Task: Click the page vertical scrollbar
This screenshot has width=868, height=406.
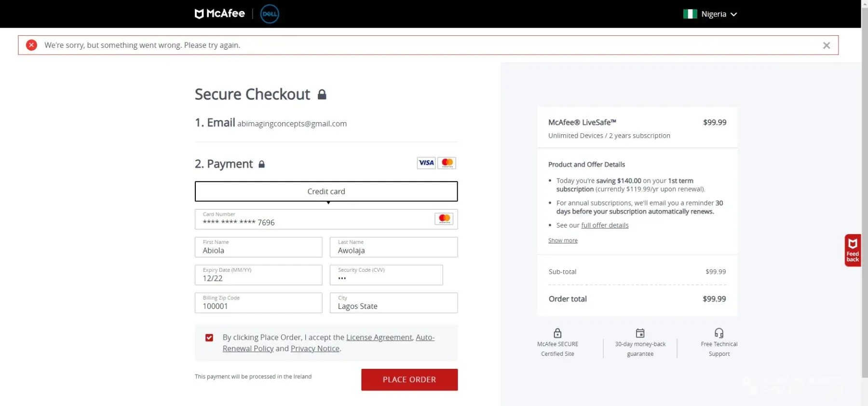Action: (864, 193)
